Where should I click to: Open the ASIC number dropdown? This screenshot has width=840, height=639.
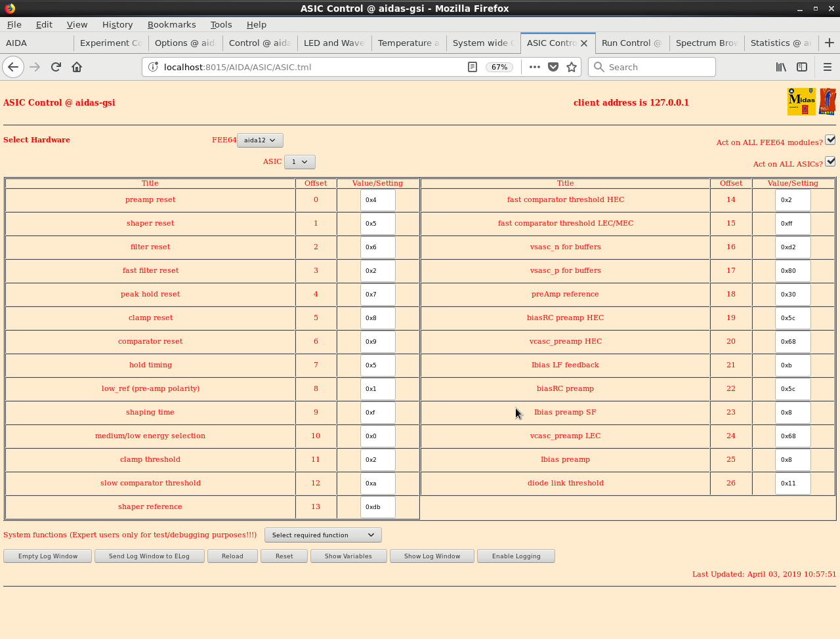point(300,161)
